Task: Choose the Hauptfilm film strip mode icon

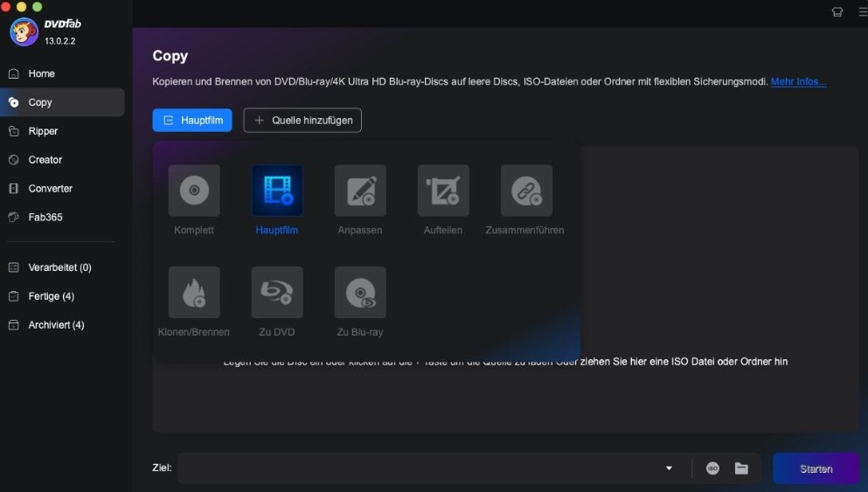Action: (x=277, y=191)
